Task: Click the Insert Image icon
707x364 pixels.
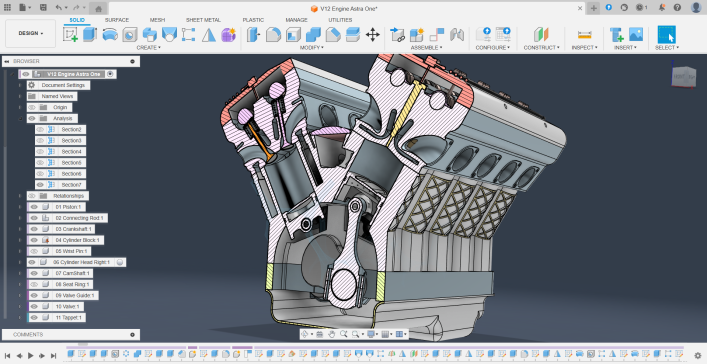Action: pos(636,34)
